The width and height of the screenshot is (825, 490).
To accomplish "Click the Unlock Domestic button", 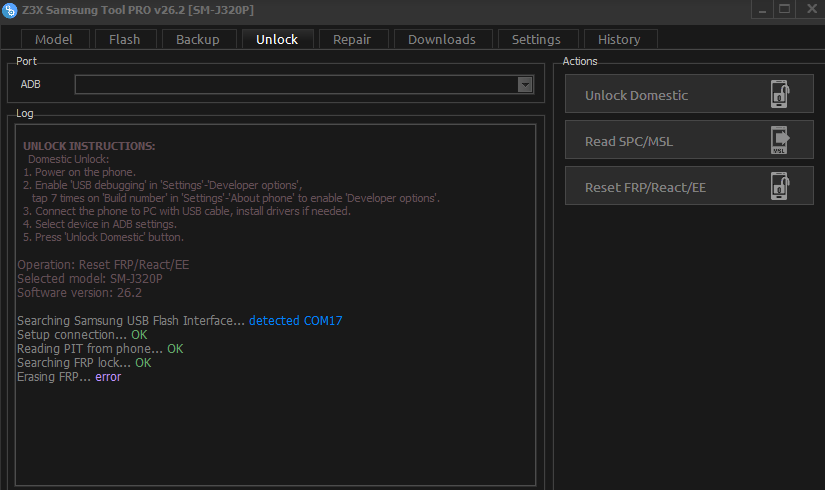I will (689, 94).
